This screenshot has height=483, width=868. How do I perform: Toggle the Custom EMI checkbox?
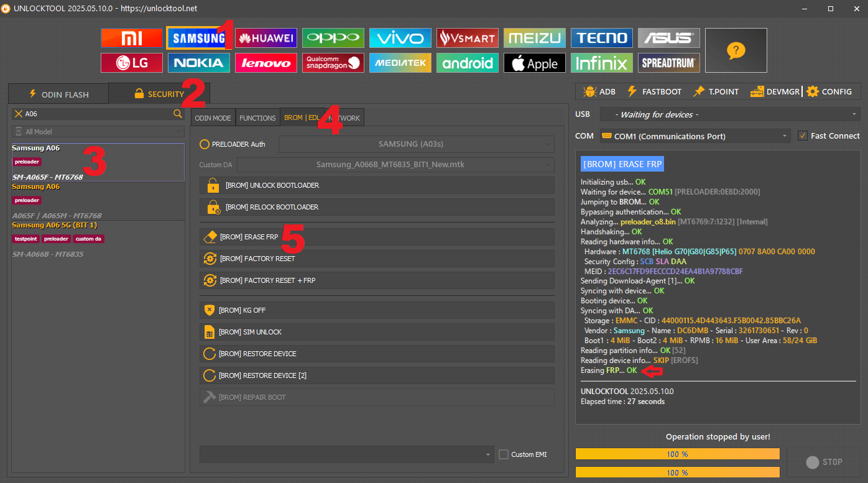click(x=504, y=454)
